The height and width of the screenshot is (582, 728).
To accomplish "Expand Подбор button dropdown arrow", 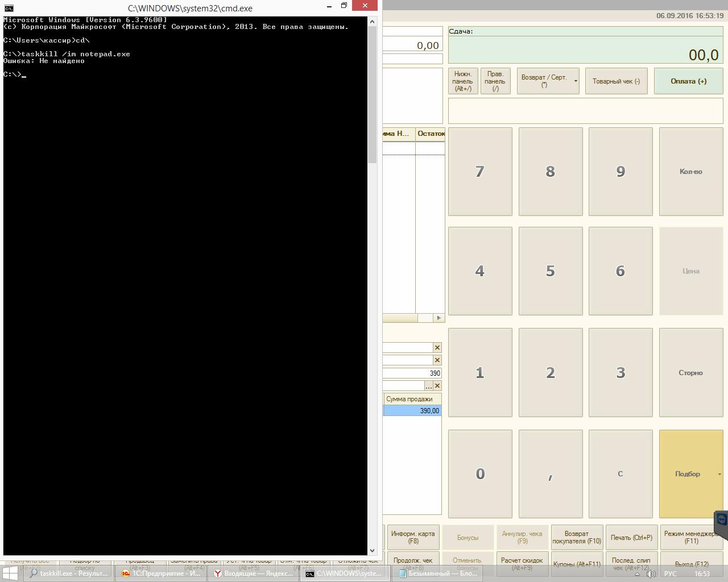I will click(x=719, y=474).
